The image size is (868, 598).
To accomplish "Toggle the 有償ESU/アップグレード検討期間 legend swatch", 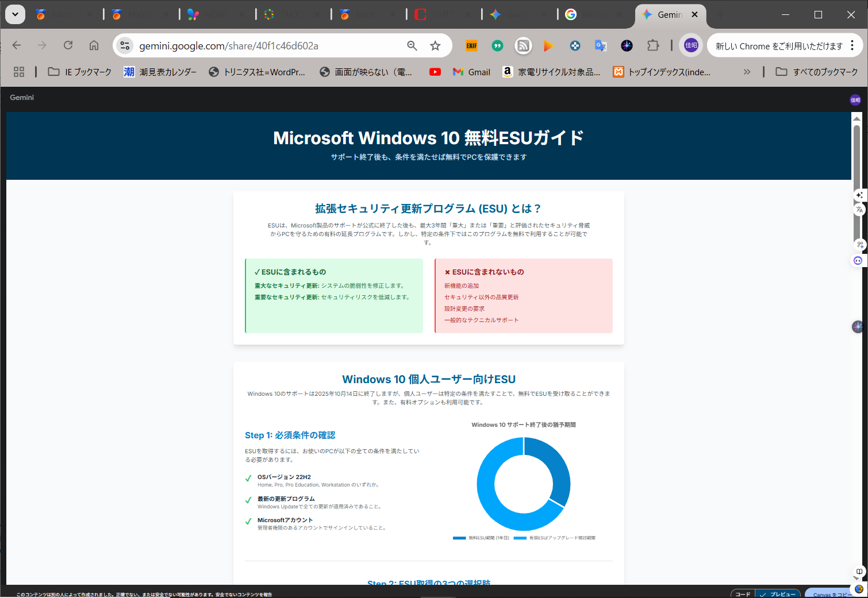I will [x=520, y=538].
